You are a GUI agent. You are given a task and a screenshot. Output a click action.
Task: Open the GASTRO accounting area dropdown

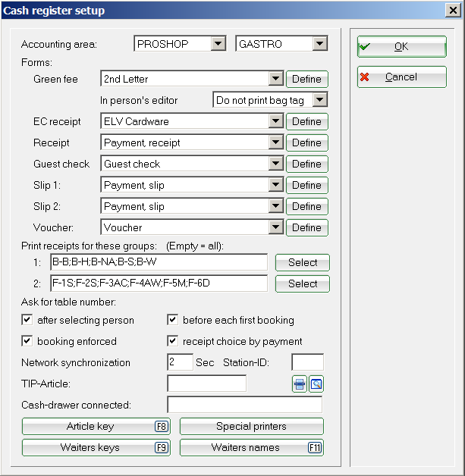(x=320, y=44)
